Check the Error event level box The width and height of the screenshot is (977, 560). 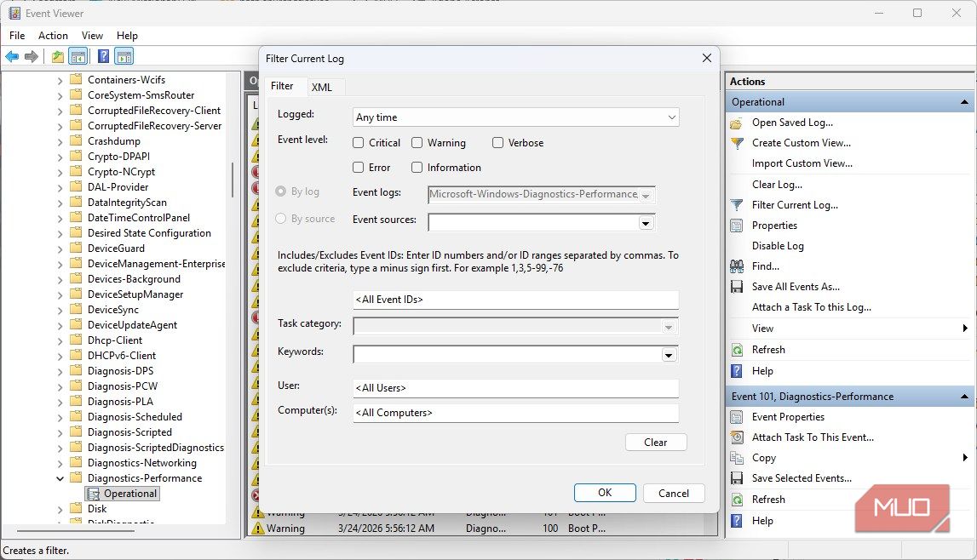point(359,168)
